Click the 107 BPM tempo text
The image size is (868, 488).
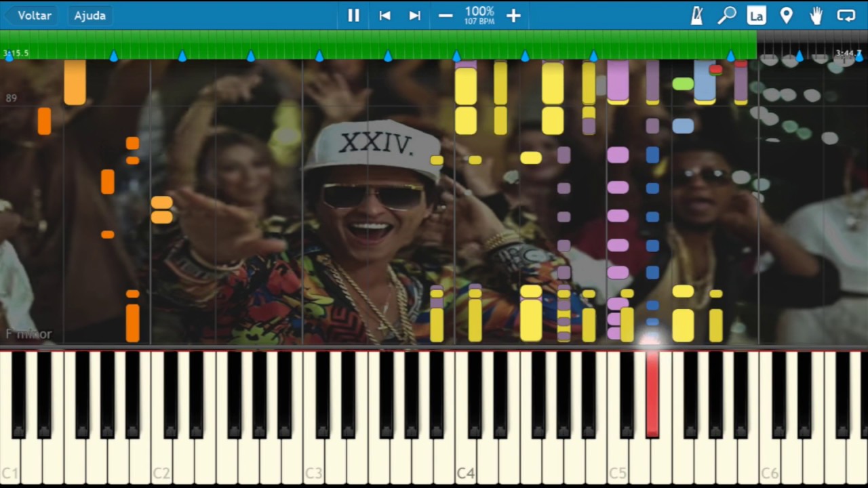[479, 22]
